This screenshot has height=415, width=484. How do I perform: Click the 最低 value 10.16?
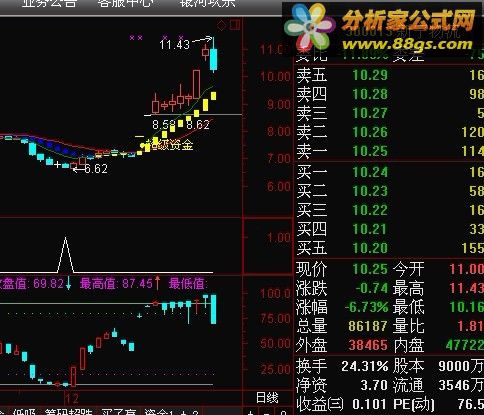point(467,307)
